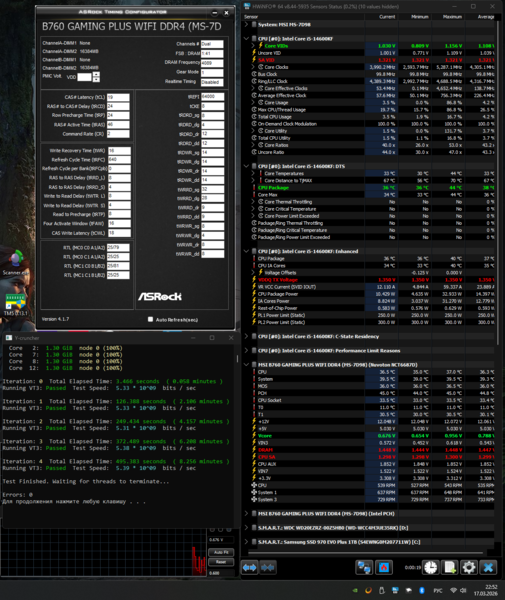
Task: Expand the S.M.A.R.T. WDC WD20EZRZ section
Action: (246, 528)
